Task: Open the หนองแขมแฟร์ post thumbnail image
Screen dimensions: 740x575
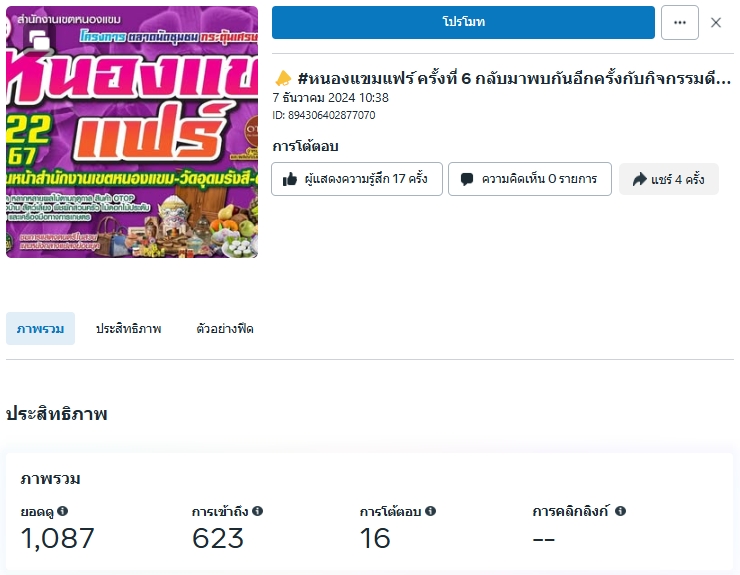Action: point(132,132)
